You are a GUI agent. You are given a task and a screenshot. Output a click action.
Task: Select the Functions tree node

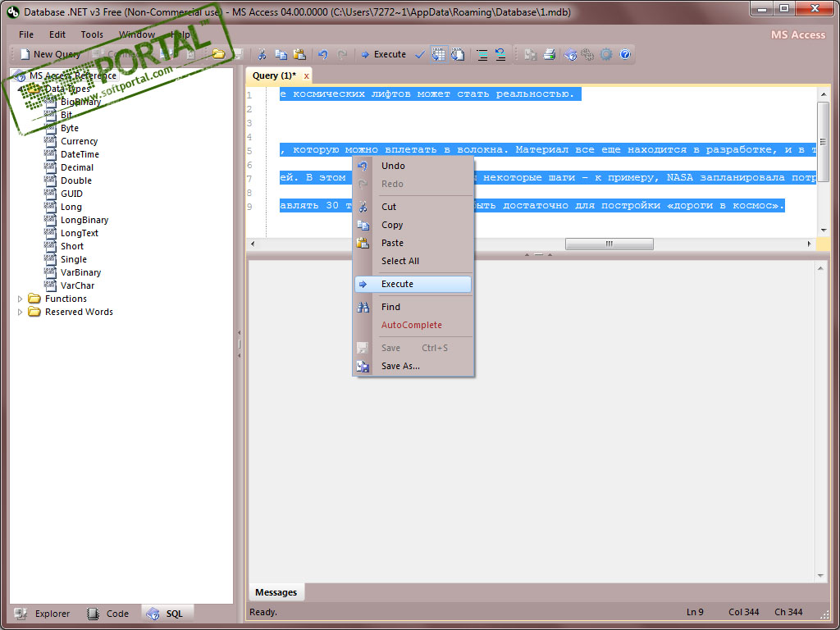pos(66,299)
